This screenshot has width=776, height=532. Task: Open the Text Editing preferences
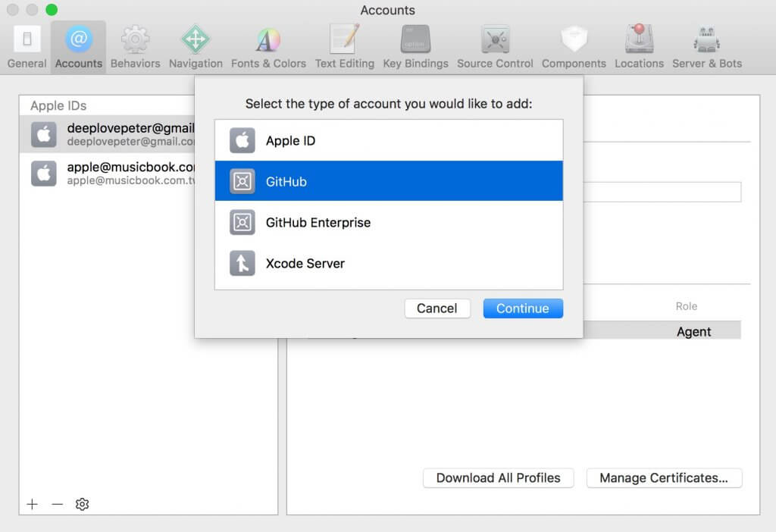coord(345,48)
